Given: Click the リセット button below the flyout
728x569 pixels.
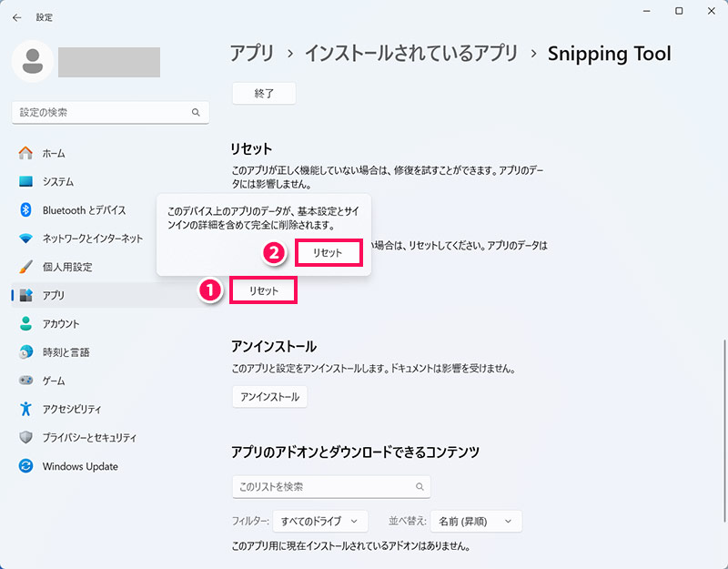Looking at the screenshot, I should tap(263, 290).
